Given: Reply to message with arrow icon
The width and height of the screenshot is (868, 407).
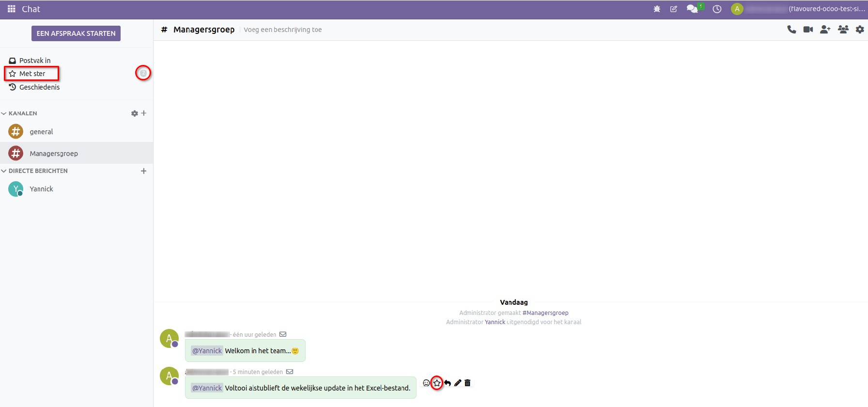Looking at the screenshot, I should coord(448,383).
